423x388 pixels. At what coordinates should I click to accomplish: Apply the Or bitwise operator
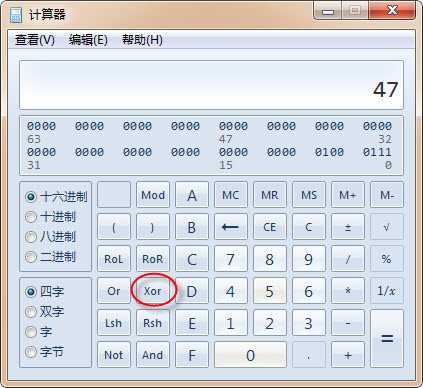(x=114, y=291)
